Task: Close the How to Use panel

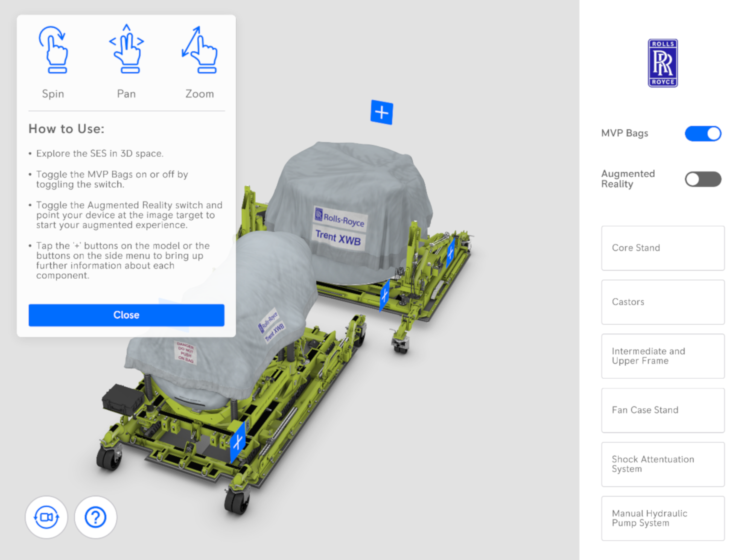Action: point(126,315)
